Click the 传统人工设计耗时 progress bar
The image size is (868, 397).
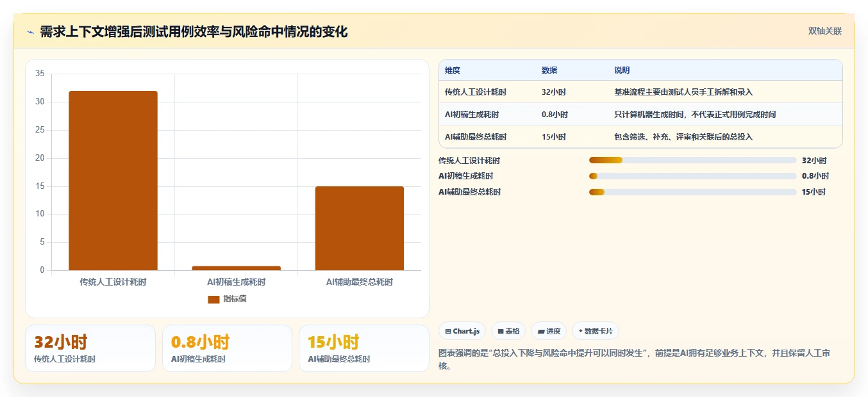click(x=692, y=160)
